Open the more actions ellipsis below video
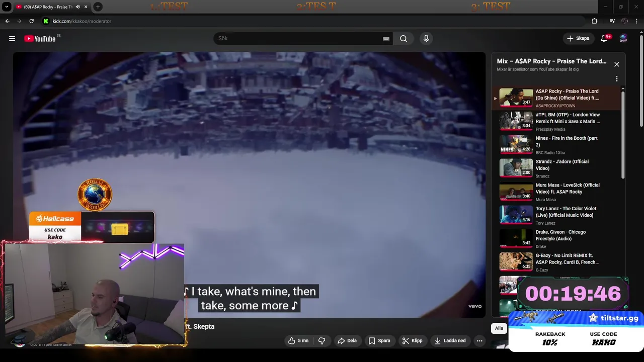This screenshot has height=362, width=644. [479, 341]
